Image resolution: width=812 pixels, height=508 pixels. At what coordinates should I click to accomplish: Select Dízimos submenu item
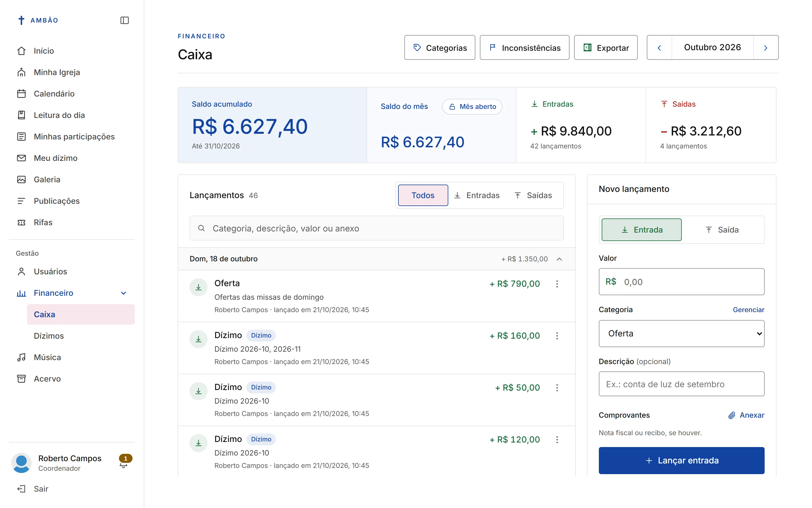coord(81,336)
